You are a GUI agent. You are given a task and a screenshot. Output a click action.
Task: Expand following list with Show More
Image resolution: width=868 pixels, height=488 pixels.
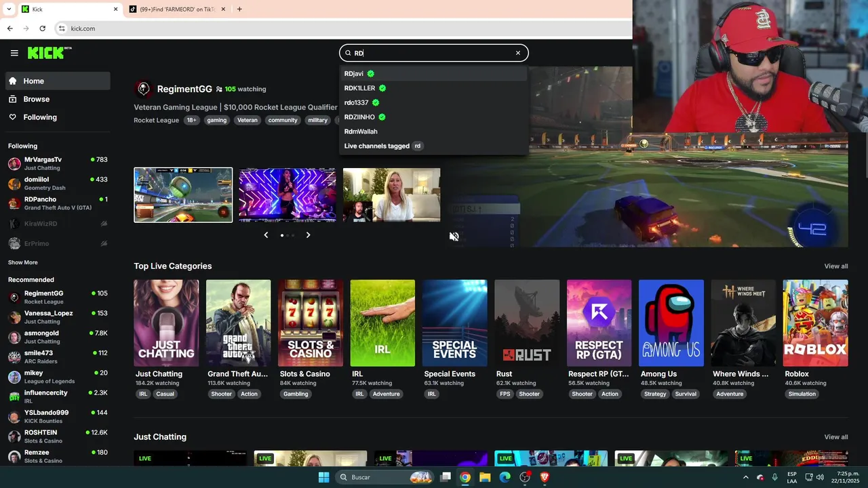pos(23,262)
